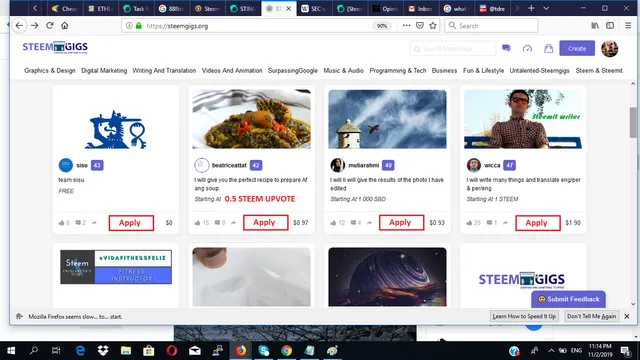Open comments on mutiarahmi gig
This screenshot has height=360, width=640.
coord(353,223)
